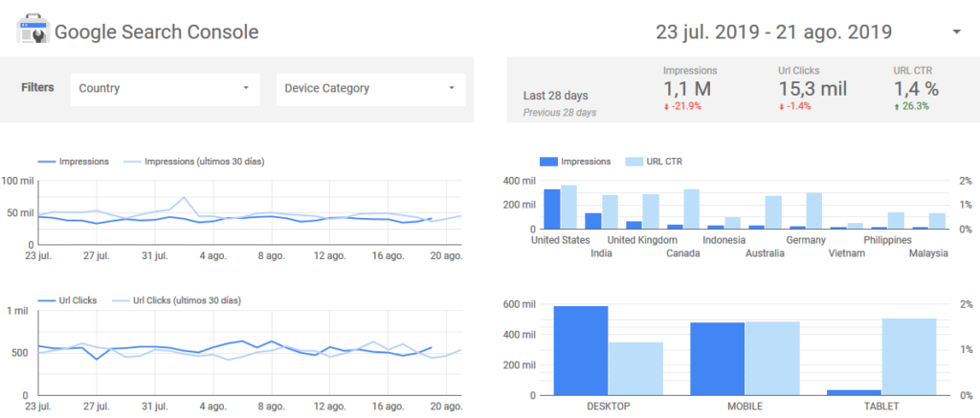This screenshot has height=418, width=980.
Task: Click the MOBILE impressions bar
Action: coord(718,359)
